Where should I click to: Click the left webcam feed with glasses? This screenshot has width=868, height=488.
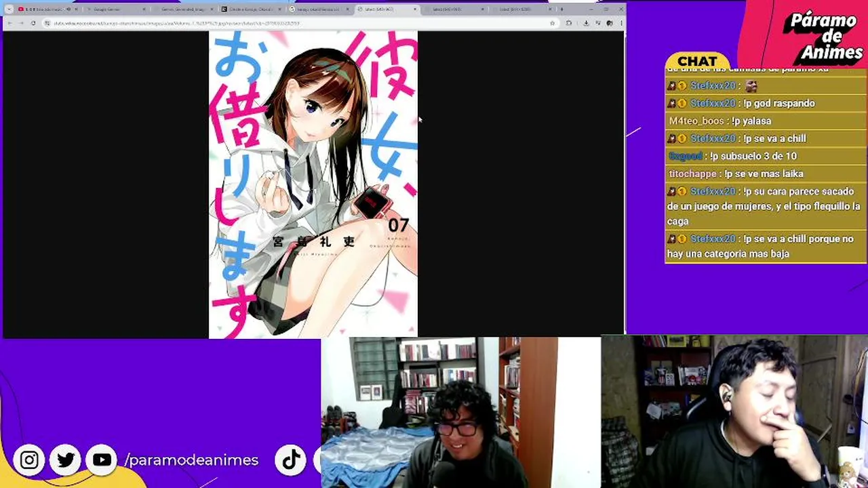click(x=460, y=412)
